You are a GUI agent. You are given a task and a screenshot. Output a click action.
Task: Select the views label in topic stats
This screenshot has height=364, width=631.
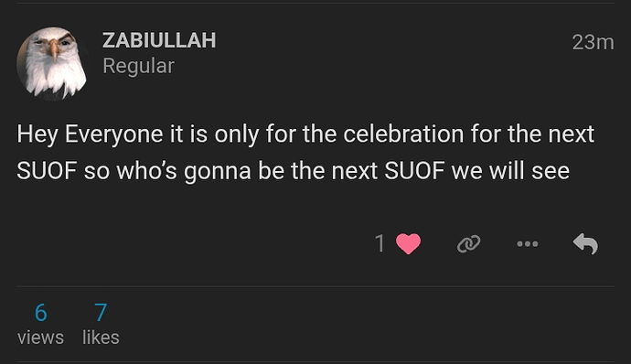coord(40,337)
